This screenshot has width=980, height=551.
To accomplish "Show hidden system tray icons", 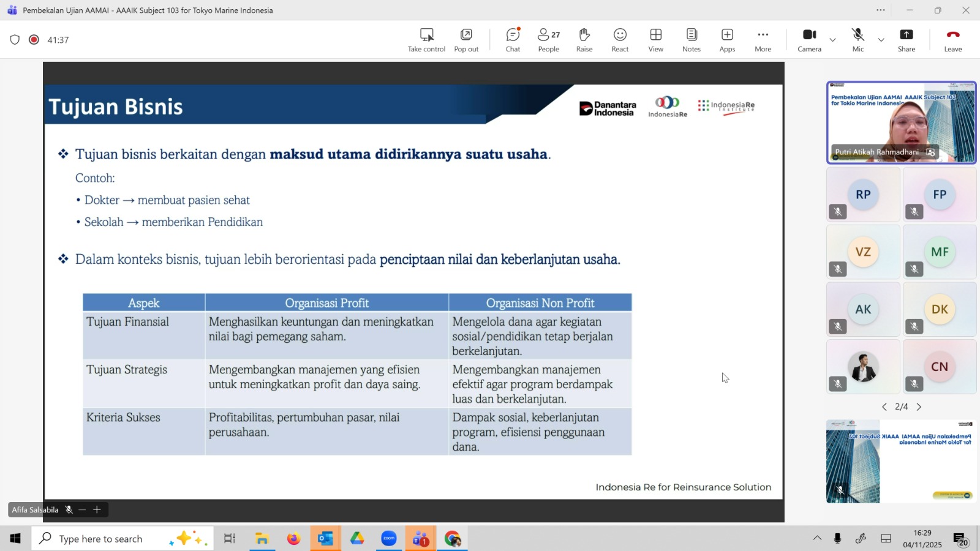I will point(817,538).
